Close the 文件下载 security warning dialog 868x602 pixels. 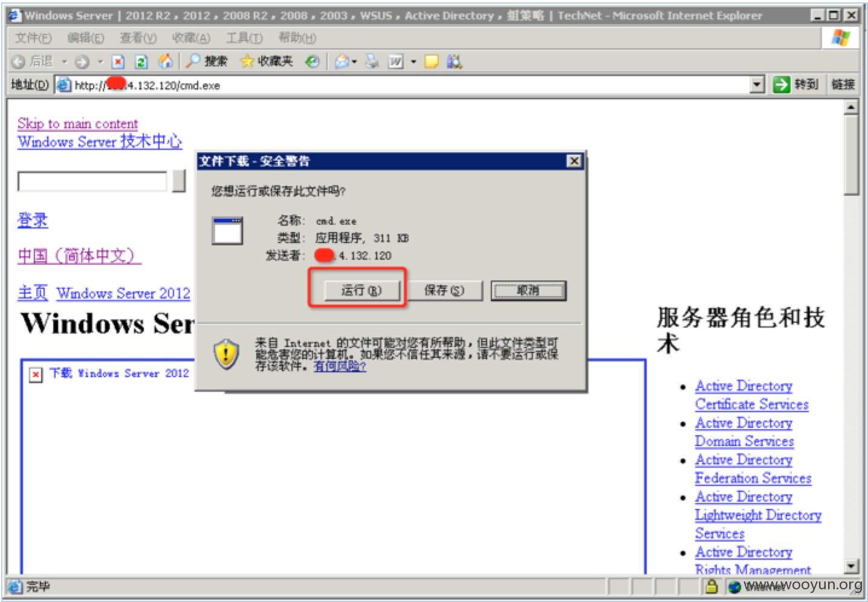[x=574, y=161]
